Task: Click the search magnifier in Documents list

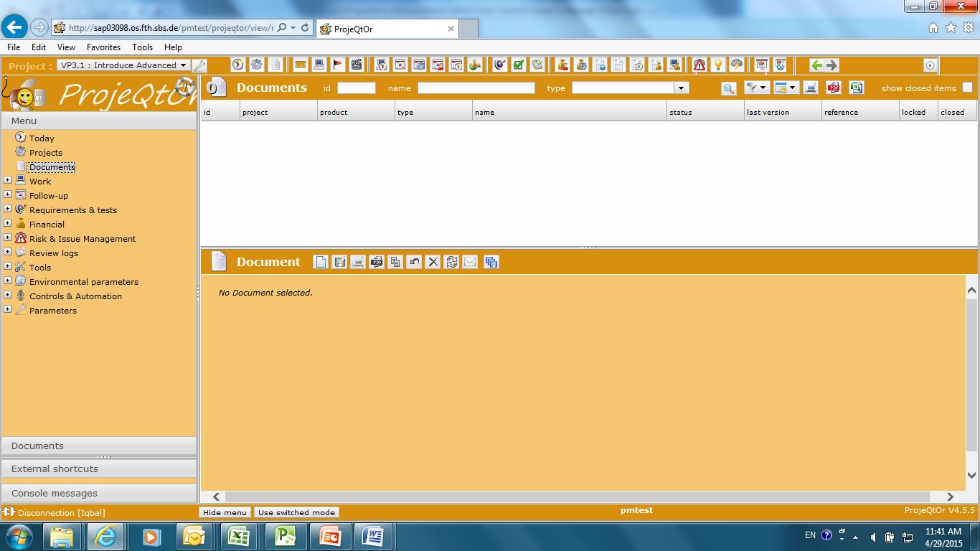Action: pos(729,88)
